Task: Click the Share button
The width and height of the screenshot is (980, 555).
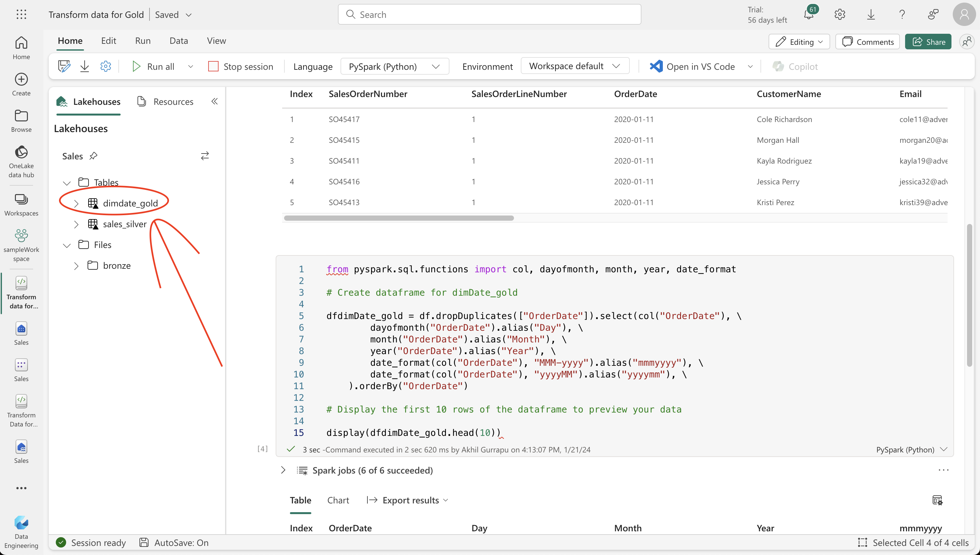Action: [x=928, y=42]
